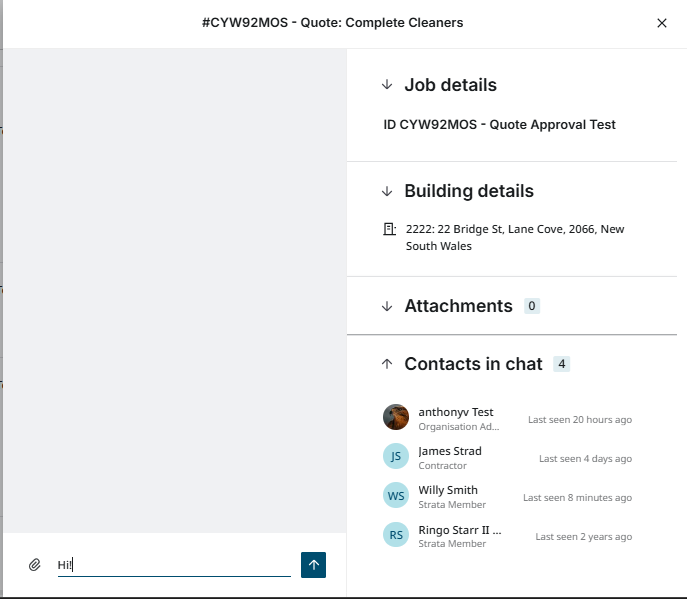This screenshot has height=599, width=687.
Task: Collapse the Contacts in chat section
Action: 387,364
